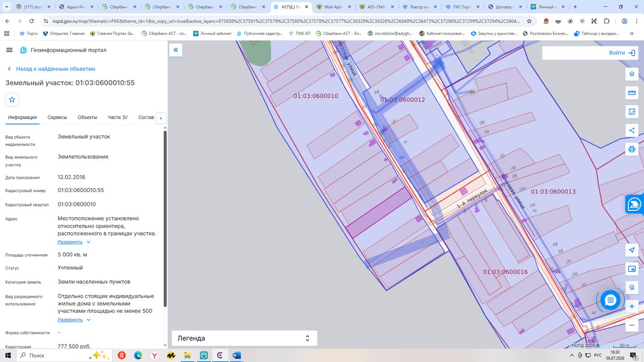The height and width of the screenshot is (362, 644).
Task: Open the Объекты tab
Action: point(87,118)
